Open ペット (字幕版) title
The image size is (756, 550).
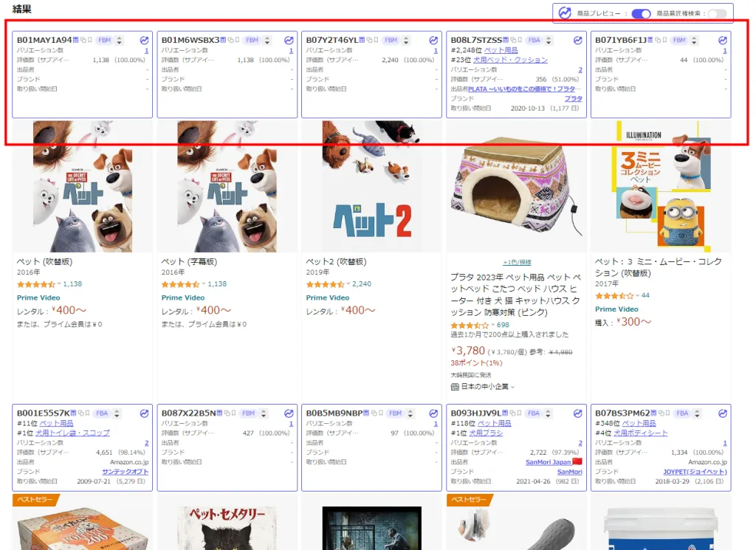[x=189, y=262]
